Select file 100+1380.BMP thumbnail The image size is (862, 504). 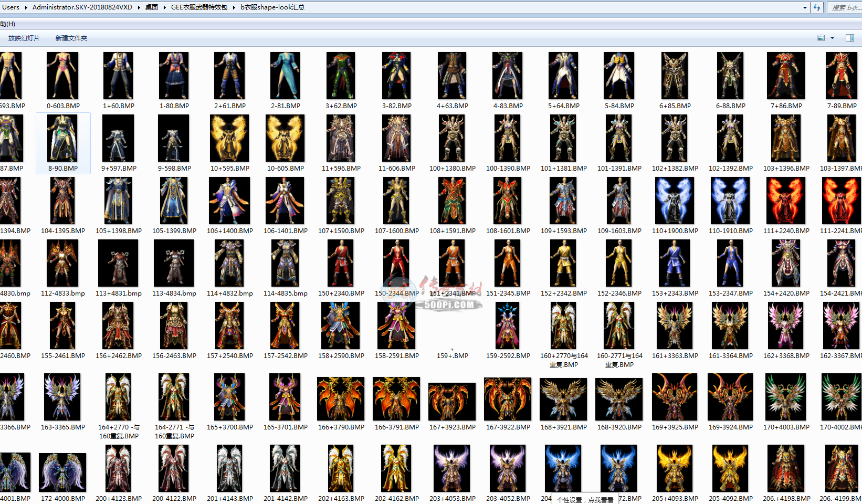[x=452, y=138]
